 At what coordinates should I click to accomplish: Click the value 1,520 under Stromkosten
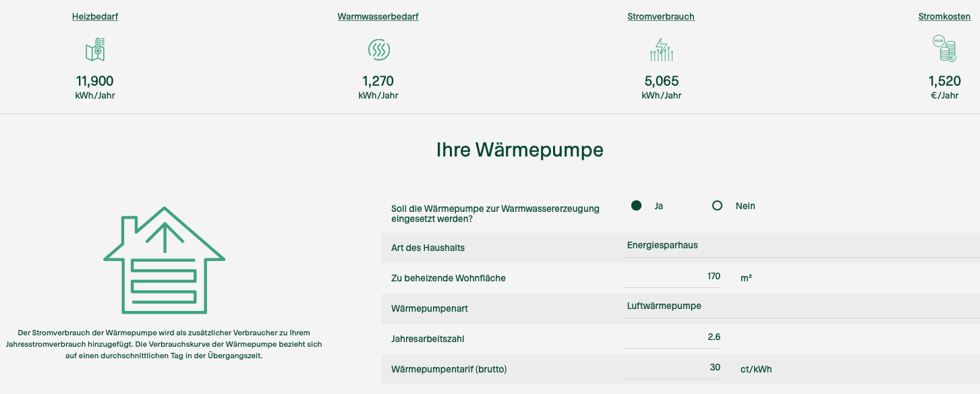(x=944, y=81)
